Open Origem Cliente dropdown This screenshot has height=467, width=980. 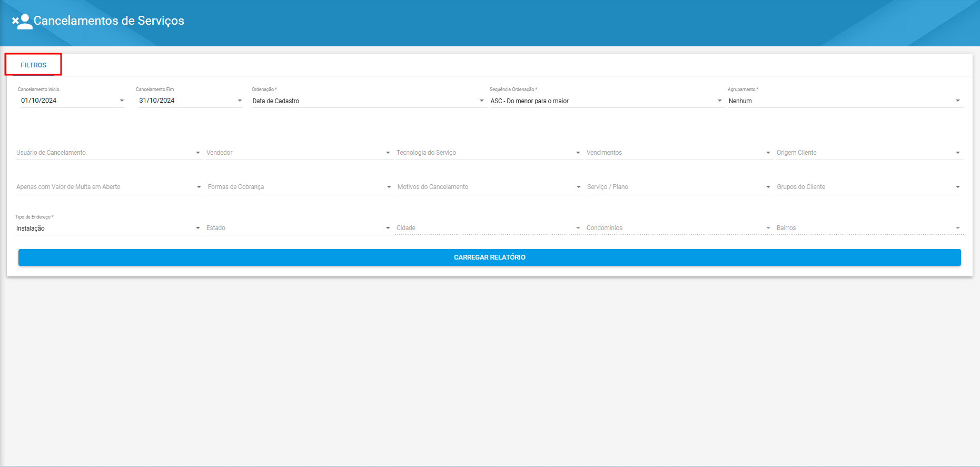tap(869, 153)
